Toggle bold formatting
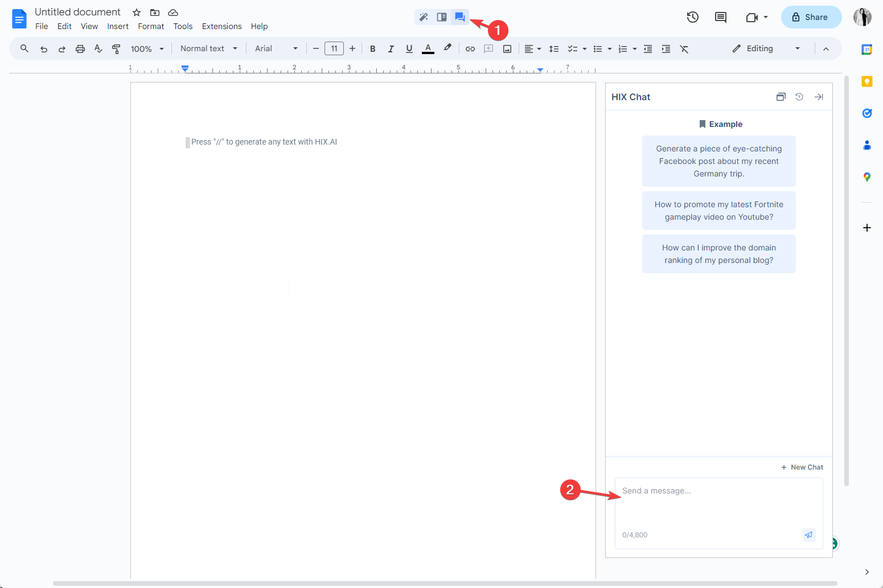This screenshot has width=883, height=588. 373,49
